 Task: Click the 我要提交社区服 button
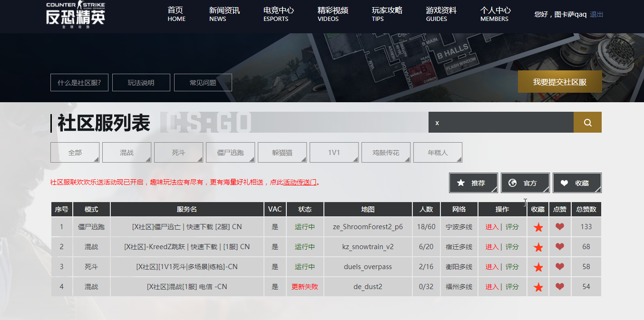click(x=560, y=81)
